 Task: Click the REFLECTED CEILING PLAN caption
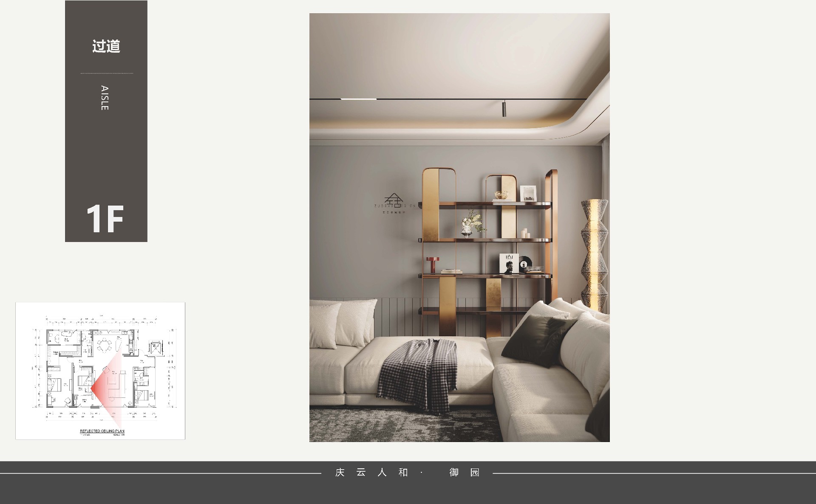(x=102, y=431)
